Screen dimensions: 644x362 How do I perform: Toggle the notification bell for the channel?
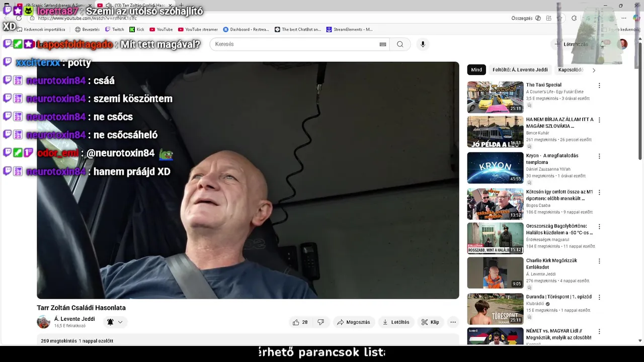tap(110, 322)
